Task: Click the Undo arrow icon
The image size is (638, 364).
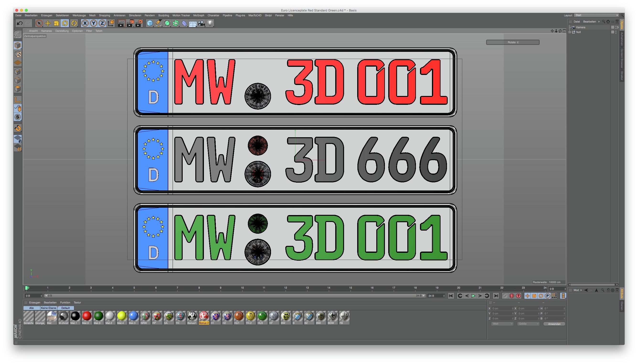Action: pyautogui.click(x=20, y=23)
